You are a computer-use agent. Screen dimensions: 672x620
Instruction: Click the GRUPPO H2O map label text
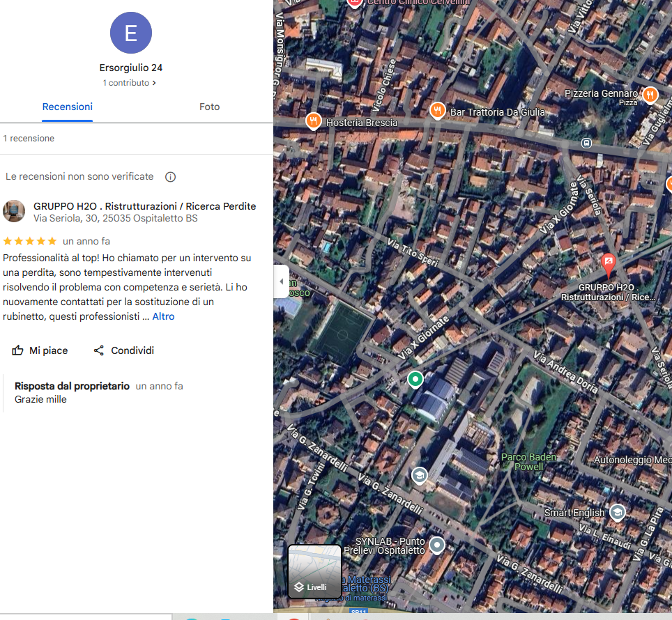608,292
